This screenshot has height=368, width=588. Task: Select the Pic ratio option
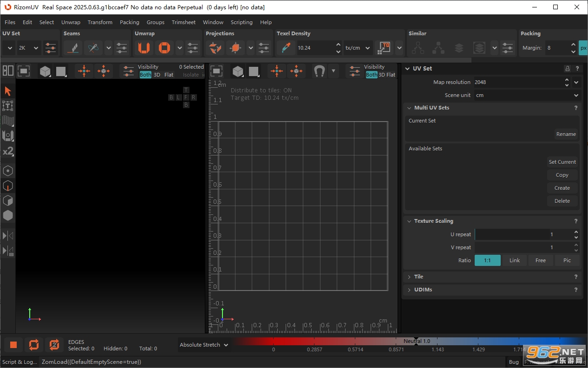coord(567,260)
